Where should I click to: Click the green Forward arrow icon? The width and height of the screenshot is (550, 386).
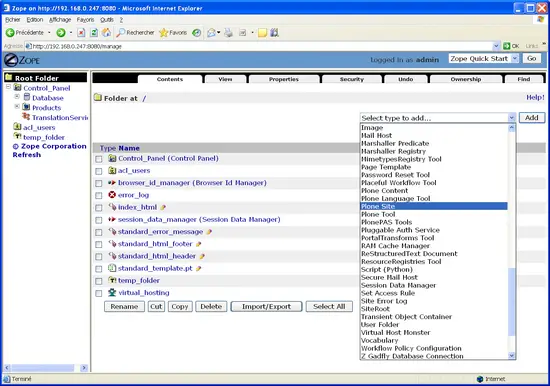(x=61, y=33)
